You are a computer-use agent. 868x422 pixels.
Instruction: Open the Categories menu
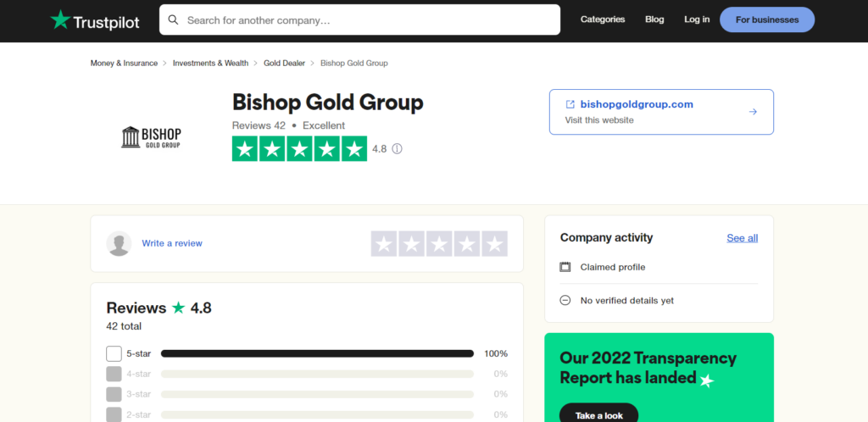603,19
